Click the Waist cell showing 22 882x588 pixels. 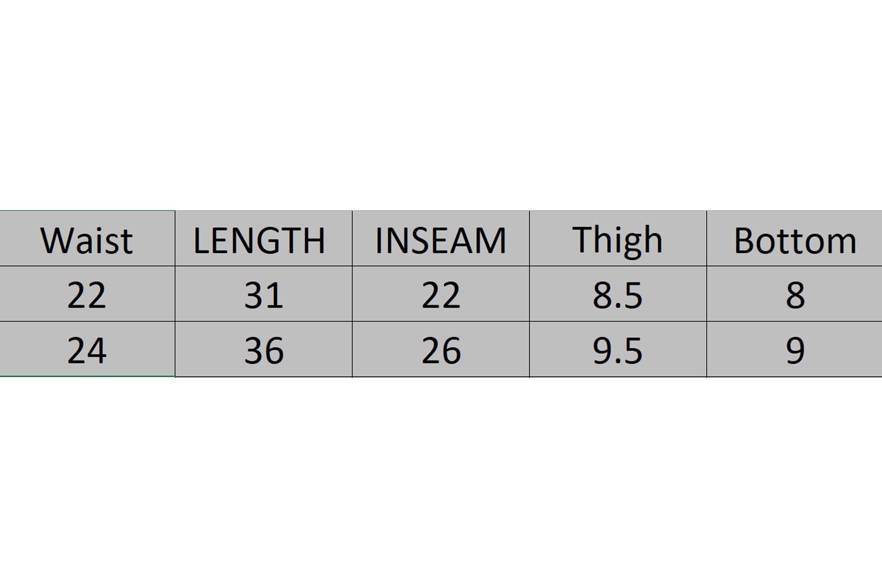click(x=87, y=295)
